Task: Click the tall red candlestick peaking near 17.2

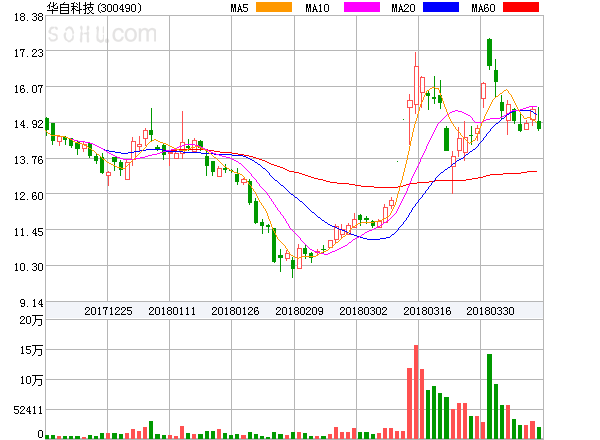Action: [416, 83]
